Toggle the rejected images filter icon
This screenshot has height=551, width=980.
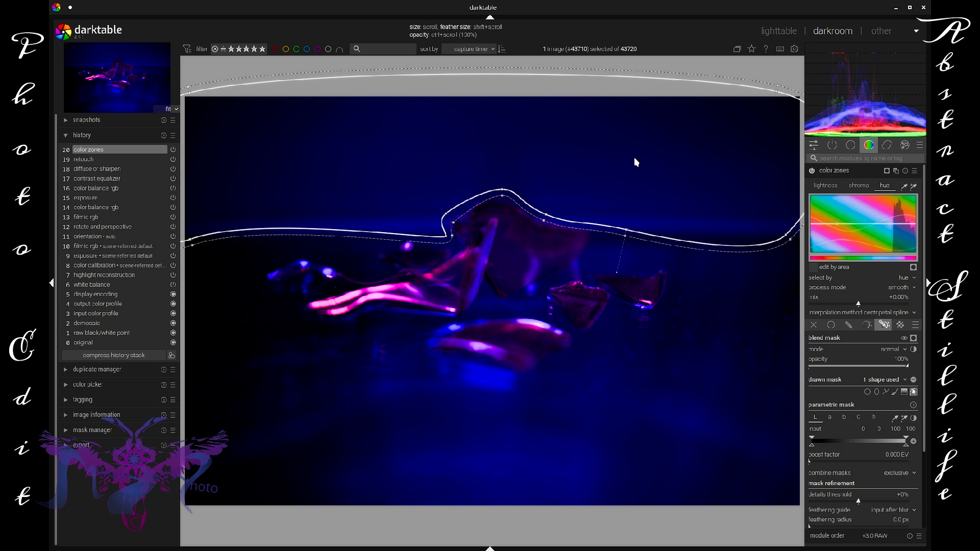click(x=215, y=49)
